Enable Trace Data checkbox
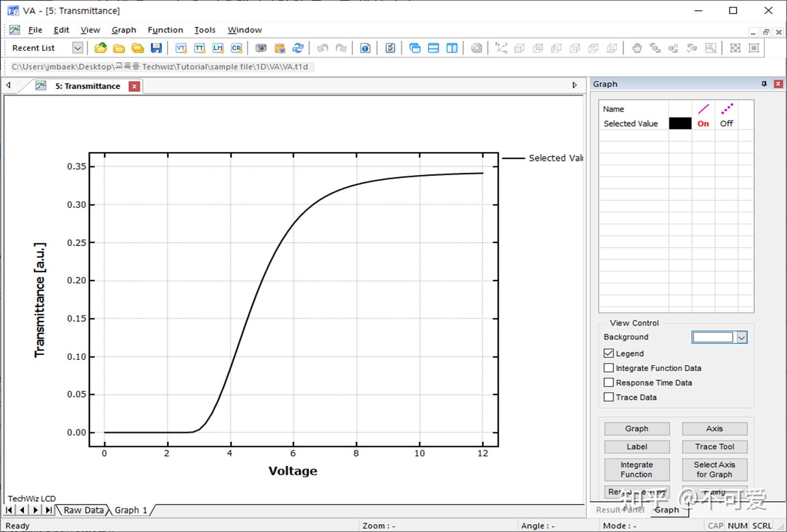The height and width of the screenshot is (532, 787). [x=609, y=397]
